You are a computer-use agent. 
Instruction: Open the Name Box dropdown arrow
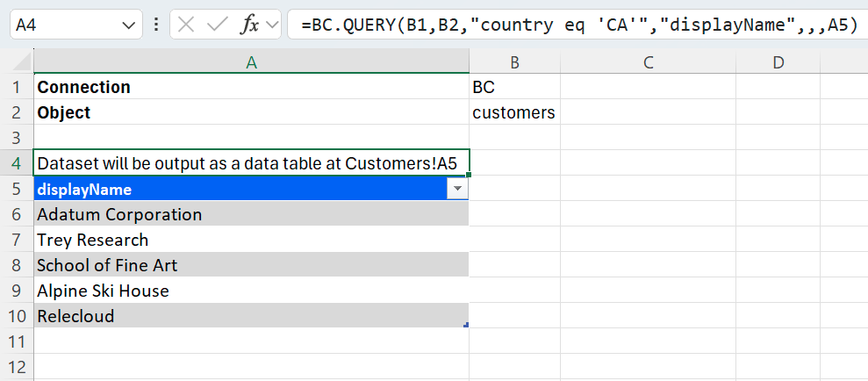tap(128, 25)
